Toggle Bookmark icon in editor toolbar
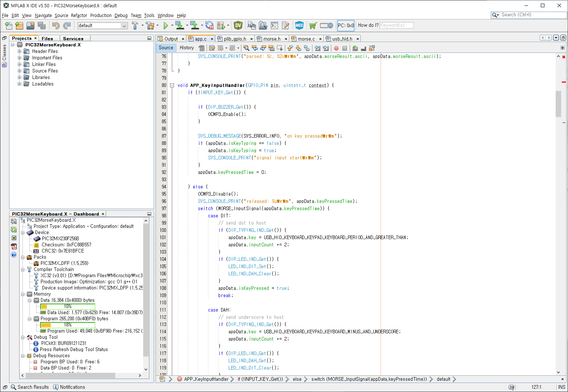Viewport: 568px width, 392px height. point(307,48)
